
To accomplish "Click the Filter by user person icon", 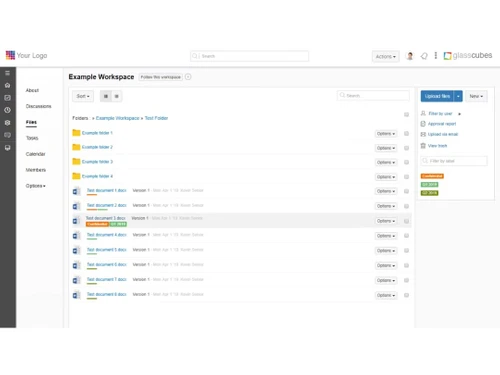I will [423, 113].
